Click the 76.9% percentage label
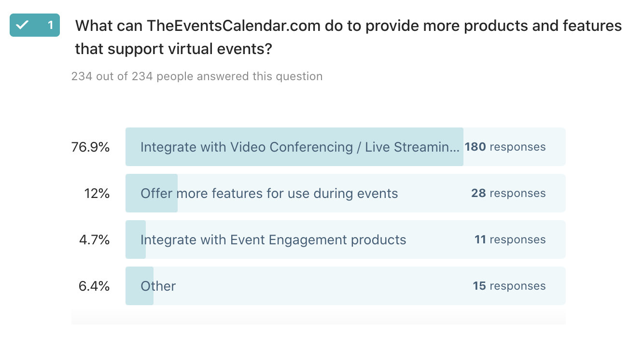This screenshot has height=338, width=644. coord(90,147)
